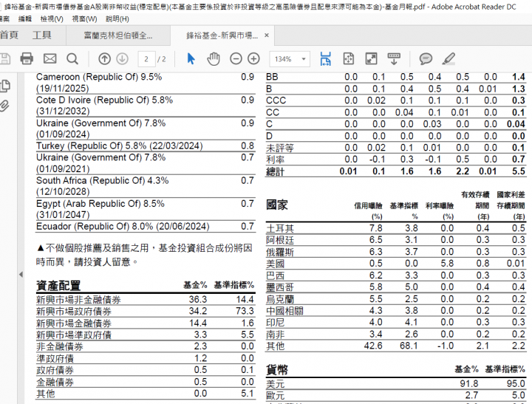532x404 pixels.
Task: Click the 新興市場準政府債 row label
Action: click(74, 335)
